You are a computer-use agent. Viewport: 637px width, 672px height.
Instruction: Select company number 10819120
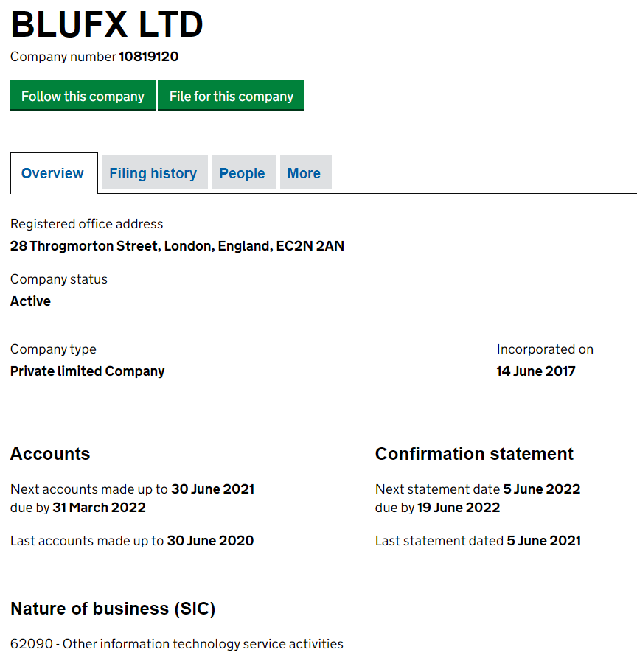click(x=148, y=57)
